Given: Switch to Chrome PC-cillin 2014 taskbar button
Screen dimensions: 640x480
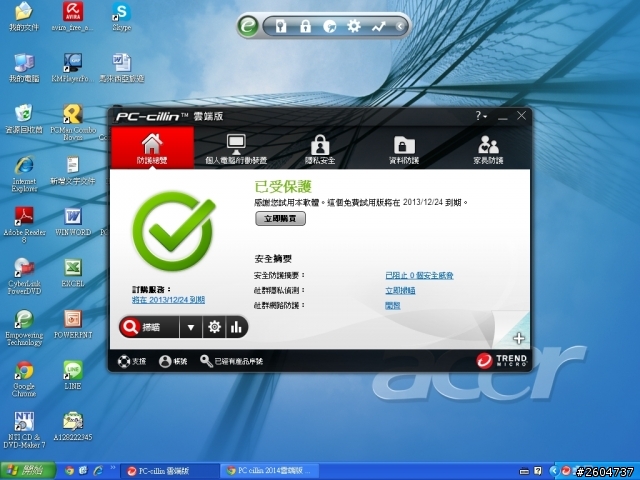Looking at the screenshot, I should (x=271, y=471).
